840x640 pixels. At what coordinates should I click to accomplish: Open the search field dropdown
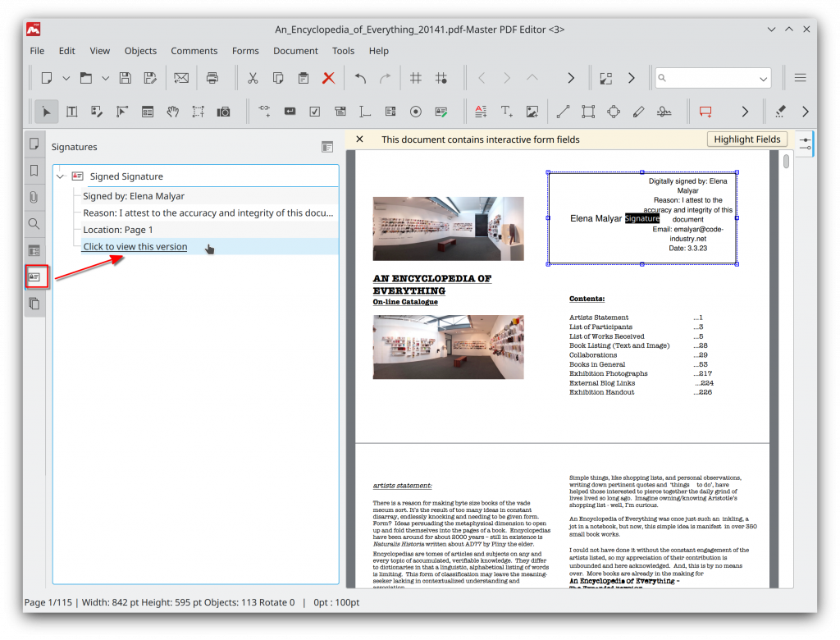764,80
